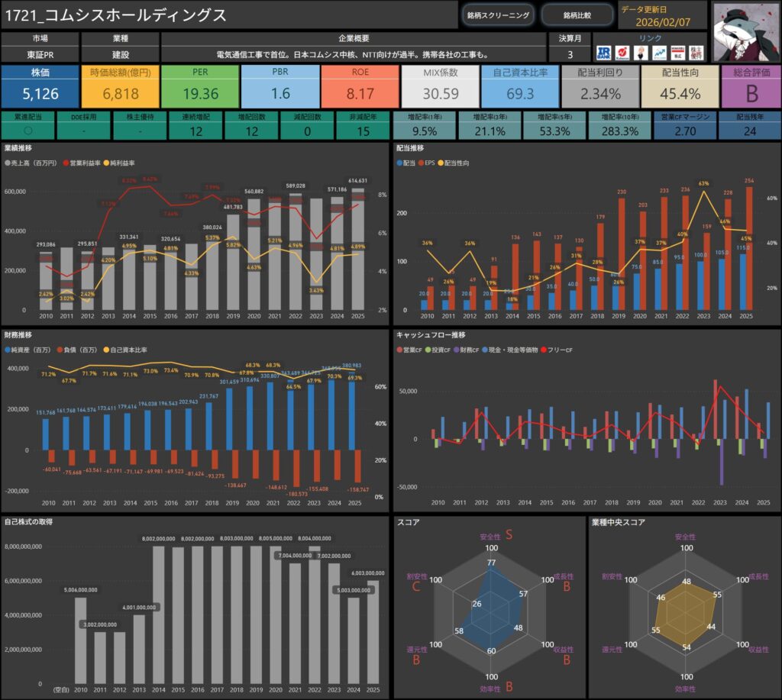
Task: Click the shark character avatar image
Action: click(746, 31)
